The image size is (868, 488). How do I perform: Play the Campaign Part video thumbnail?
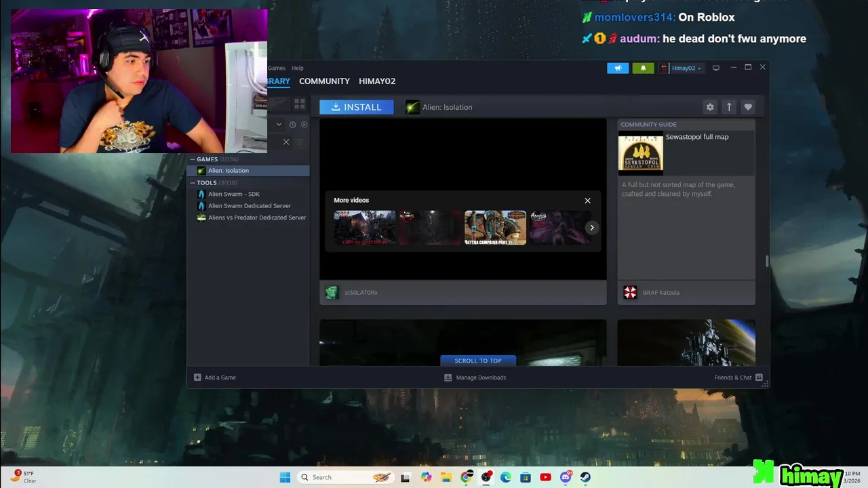pos(495,228)
